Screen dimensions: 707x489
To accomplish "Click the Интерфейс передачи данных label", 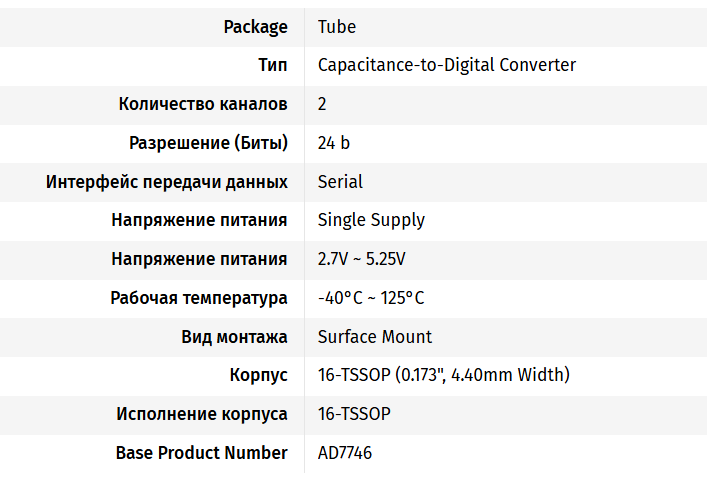I will pyautogui.click(x=167, y=182).
